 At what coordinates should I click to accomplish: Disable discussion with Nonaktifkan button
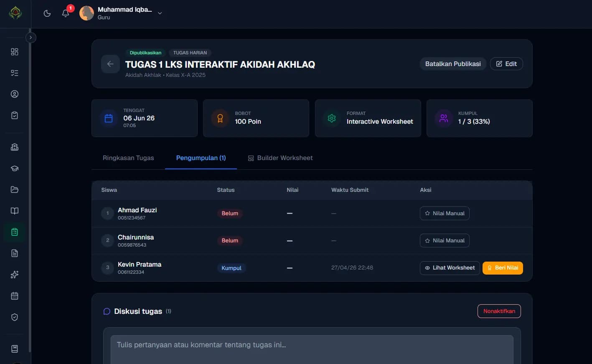click(499, 311)
